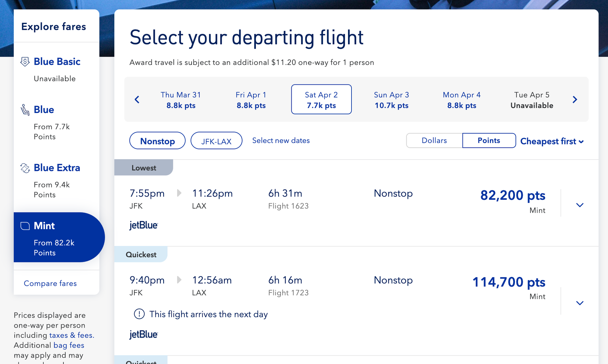Toggle the Nonstop filter pill
608x364 pixels.
pos(157,141)
